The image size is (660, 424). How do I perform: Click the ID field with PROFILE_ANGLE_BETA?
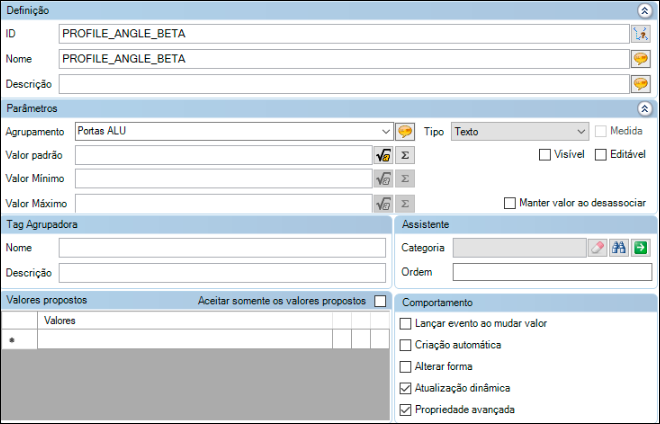(344, 34)
